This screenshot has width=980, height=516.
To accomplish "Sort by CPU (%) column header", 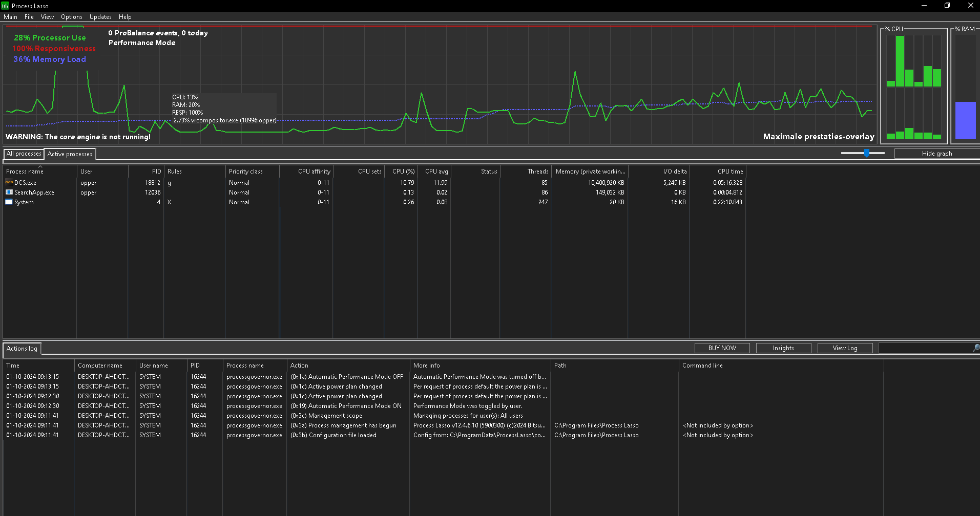I will pos(401,171).
